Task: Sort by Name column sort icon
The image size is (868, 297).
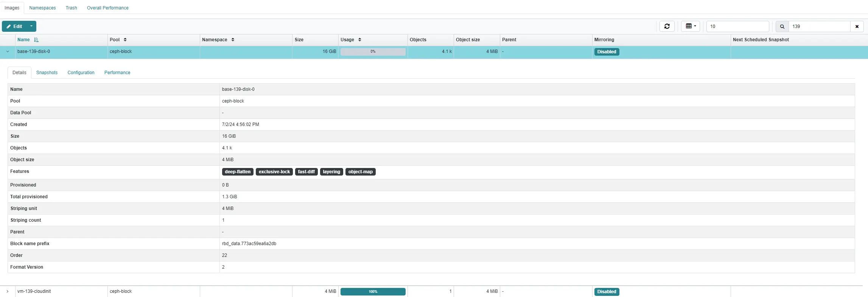Action: tap(36, 40)
